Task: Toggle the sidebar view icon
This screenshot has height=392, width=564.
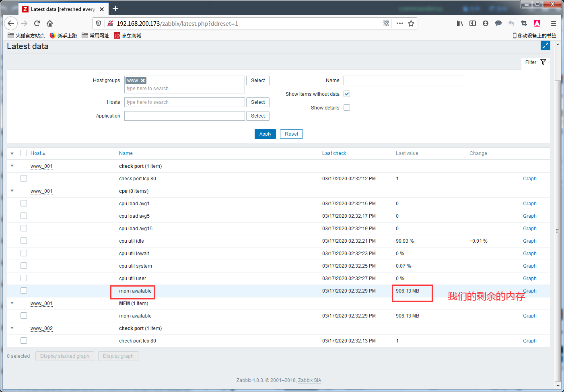Action: pos(473,23)
